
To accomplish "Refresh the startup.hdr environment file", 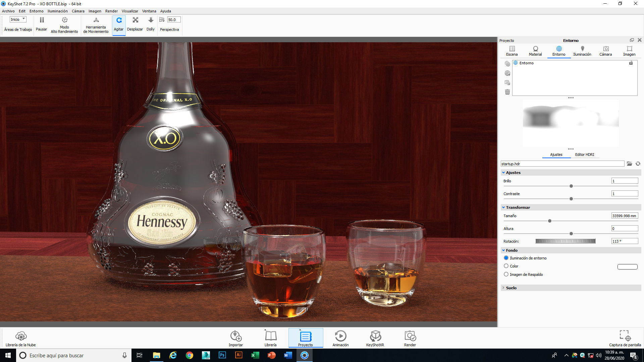I will pyautogui.click(x=638, y=164).
